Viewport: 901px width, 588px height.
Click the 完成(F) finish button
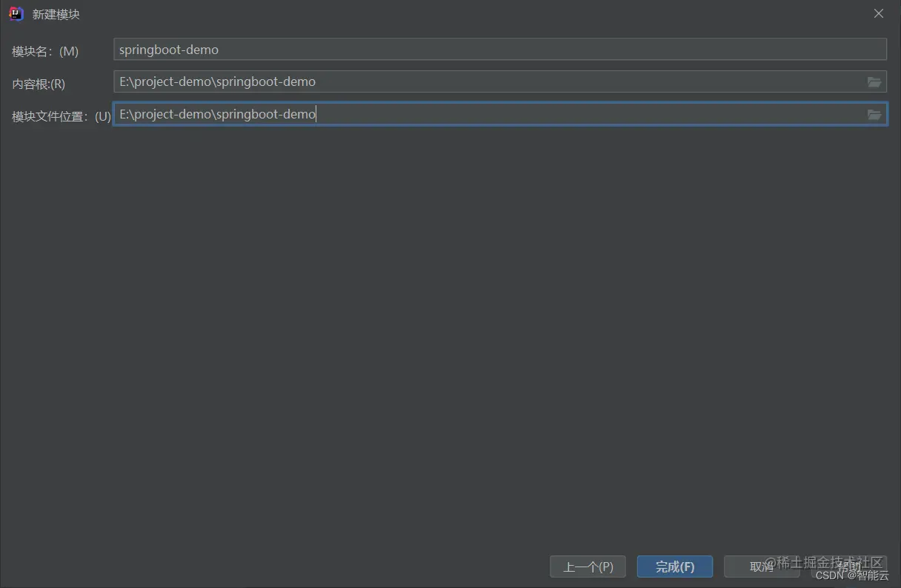click(675, 567)
